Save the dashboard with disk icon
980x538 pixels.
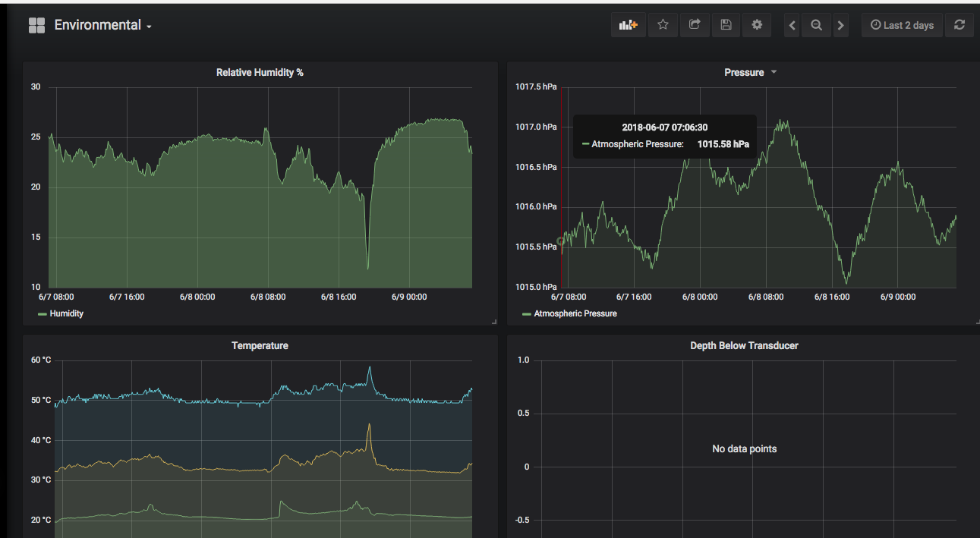coord(726,25)
